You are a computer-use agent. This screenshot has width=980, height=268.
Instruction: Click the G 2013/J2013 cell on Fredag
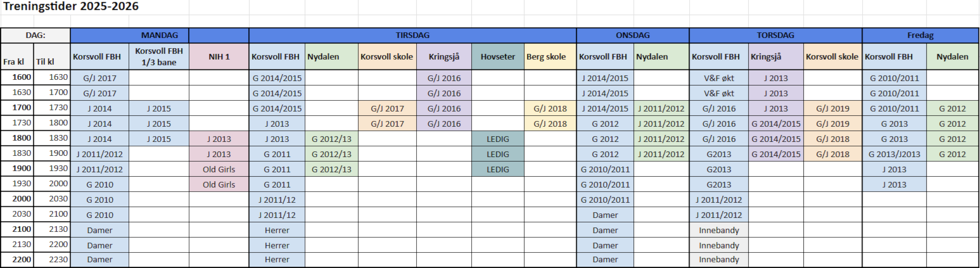894,154
